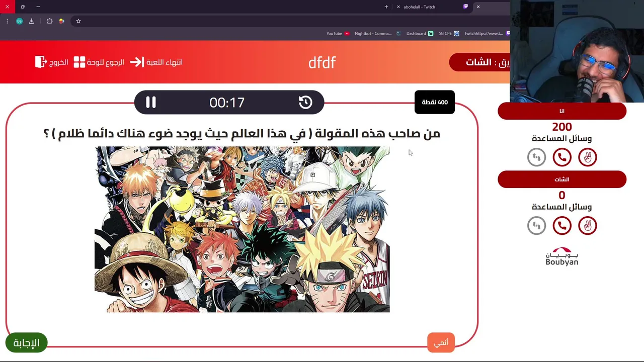
Task: Open the browser downloads icon
Action: coord(32,21)
